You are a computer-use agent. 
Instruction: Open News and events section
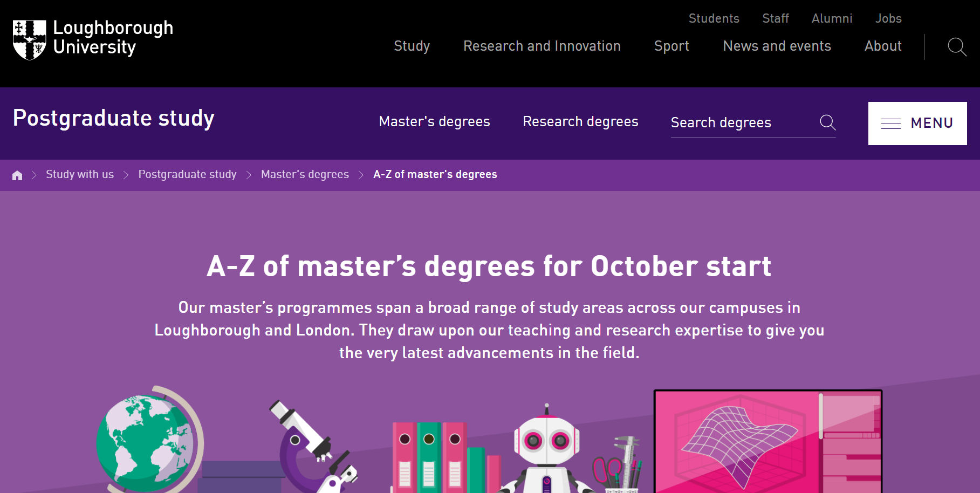pyautogui.click(x=777, y=46)
